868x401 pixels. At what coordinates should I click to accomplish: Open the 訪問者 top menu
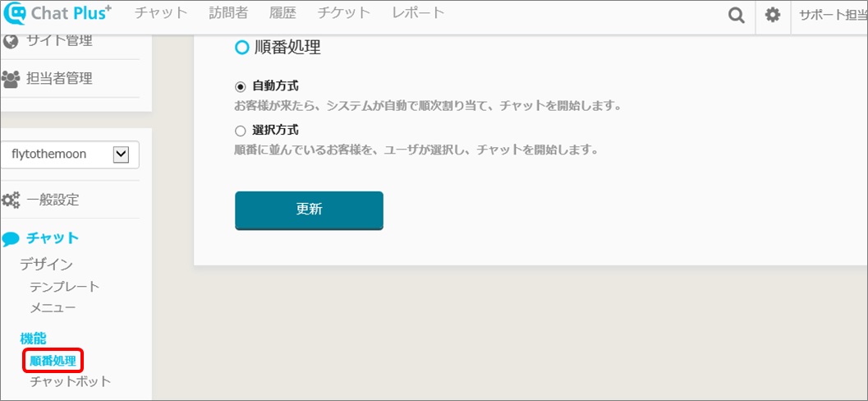point(228,13)
